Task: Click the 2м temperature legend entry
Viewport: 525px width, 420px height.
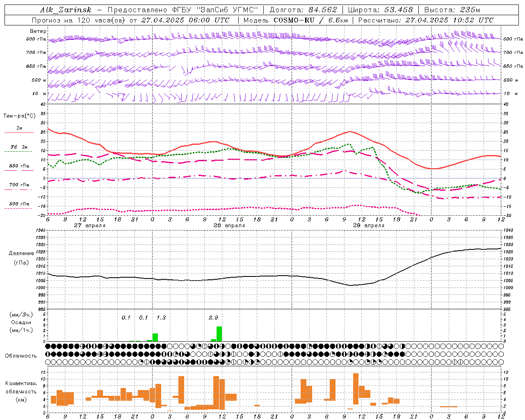Action: click(x=19, y=128)
